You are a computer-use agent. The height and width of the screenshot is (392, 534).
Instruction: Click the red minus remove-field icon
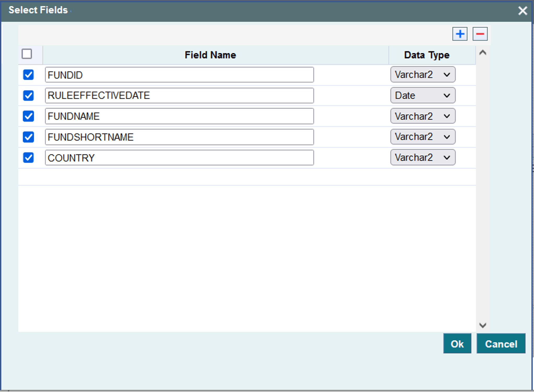[x=480, y=34]
